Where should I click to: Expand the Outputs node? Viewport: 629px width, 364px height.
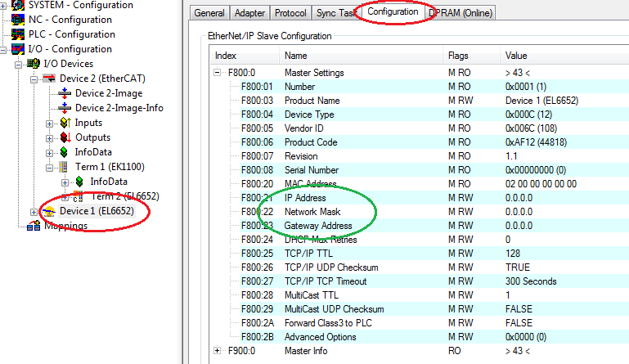click(49, 138)
